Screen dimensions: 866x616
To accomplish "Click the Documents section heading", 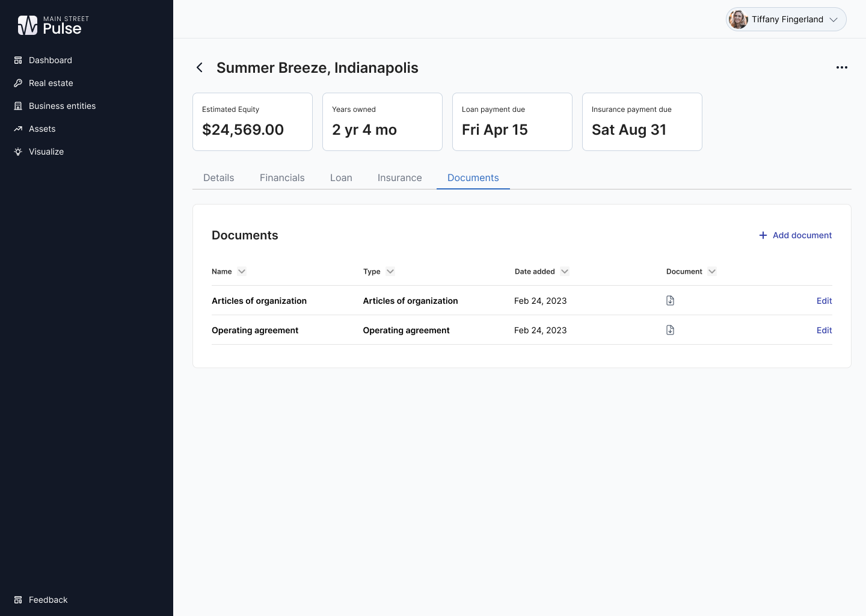I will [x=245, y=235].
